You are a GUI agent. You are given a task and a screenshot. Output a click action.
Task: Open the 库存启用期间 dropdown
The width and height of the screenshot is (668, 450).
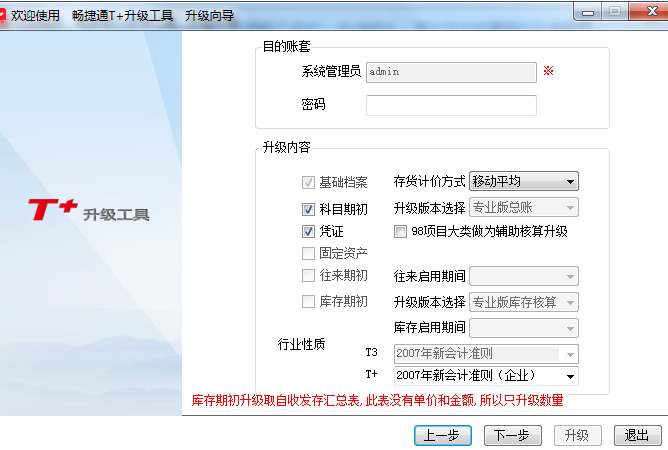[x=524, y=328]
